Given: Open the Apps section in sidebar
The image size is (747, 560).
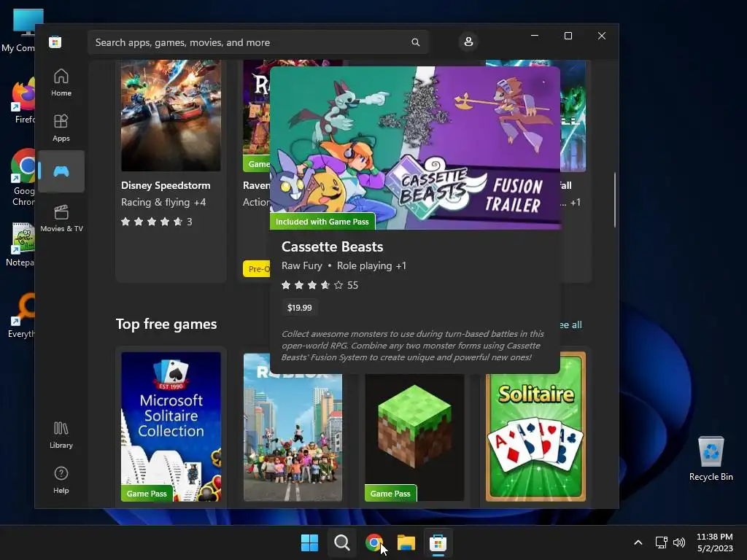Looking at the screenshot, I should (61, 128).
